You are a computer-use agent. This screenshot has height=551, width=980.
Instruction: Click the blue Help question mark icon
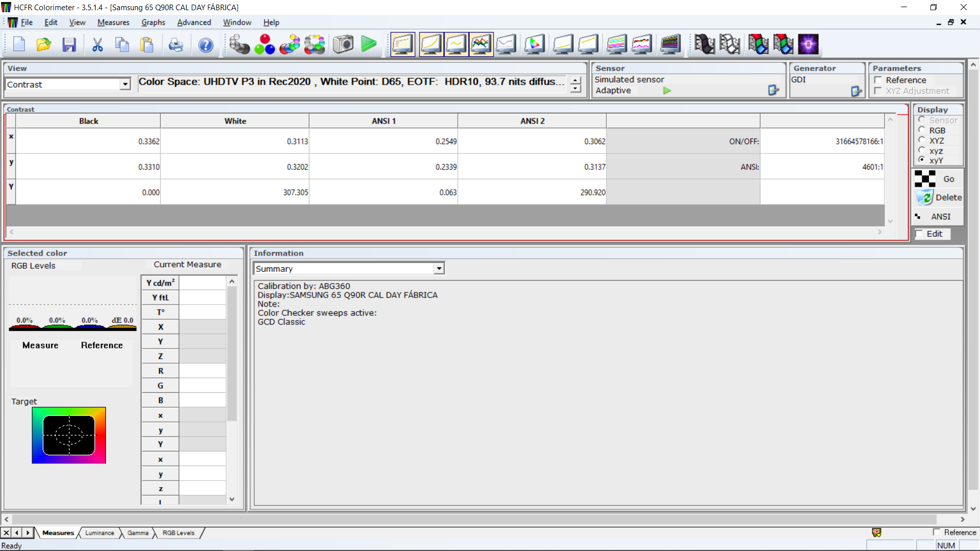tap(206, 45)
